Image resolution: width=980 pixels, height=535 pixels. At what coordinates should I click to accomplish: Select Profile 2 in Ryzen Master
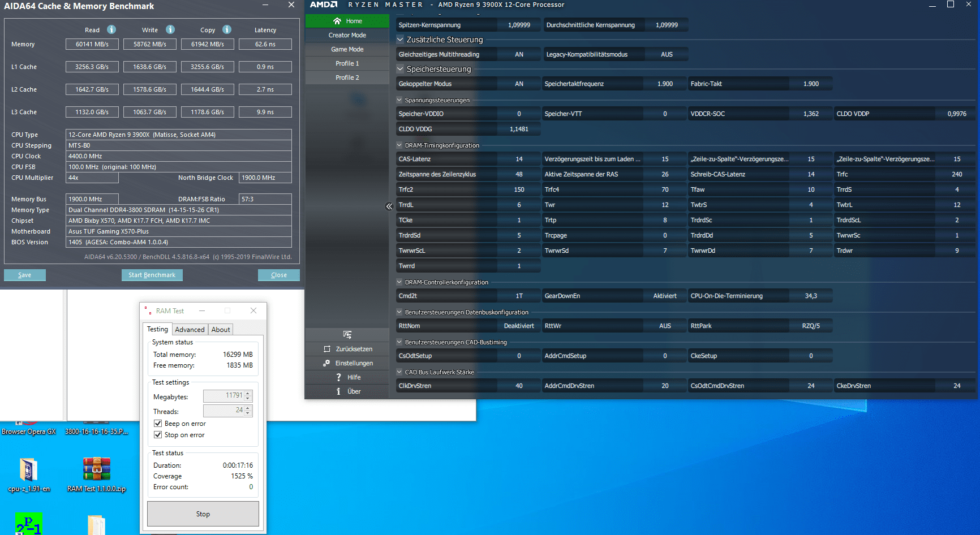(x=347, y=77)
